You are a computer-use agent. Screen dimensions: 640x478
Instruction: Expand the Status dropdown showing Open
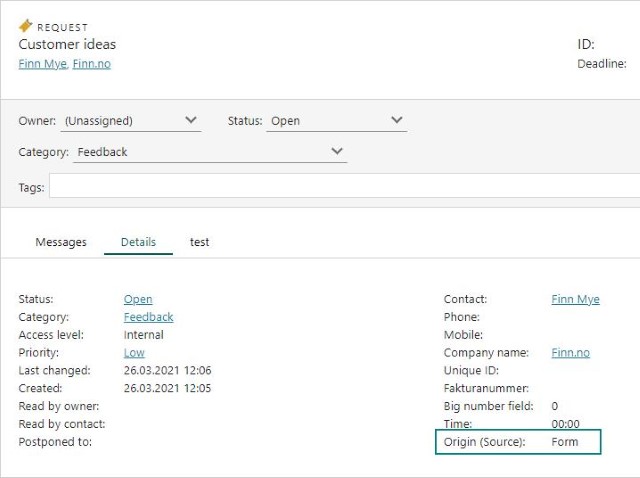tap(336, 121)
